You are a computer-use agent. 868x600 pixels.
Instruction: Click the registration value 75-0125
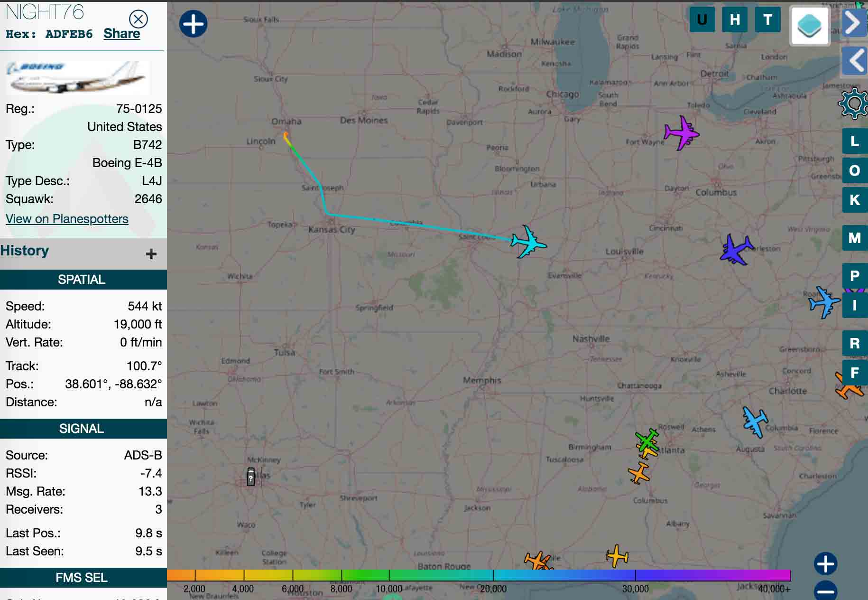[139, 109]
